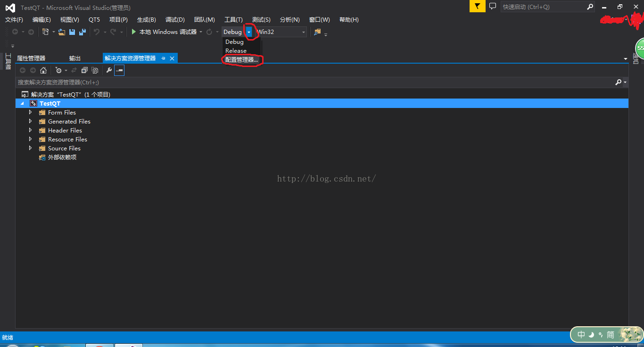
Task: Open the 文件(F) menu
Action: [x=14, y=19]
